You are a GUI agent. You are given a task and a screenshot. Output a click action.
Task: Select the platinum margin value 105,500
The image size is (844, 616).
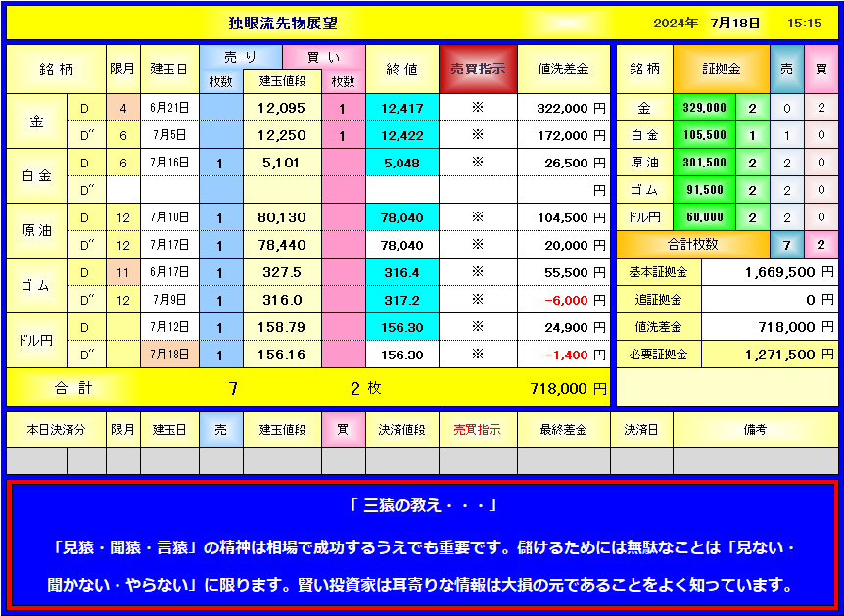click(x=704, y=135)
